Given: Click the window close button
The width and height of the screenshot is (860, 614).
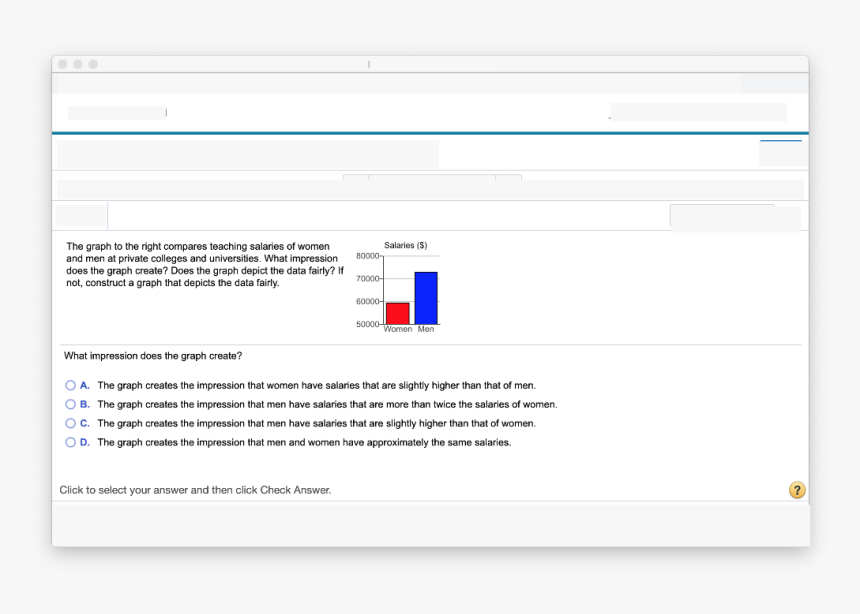Looking at the screenshot, I should (63, 64).
